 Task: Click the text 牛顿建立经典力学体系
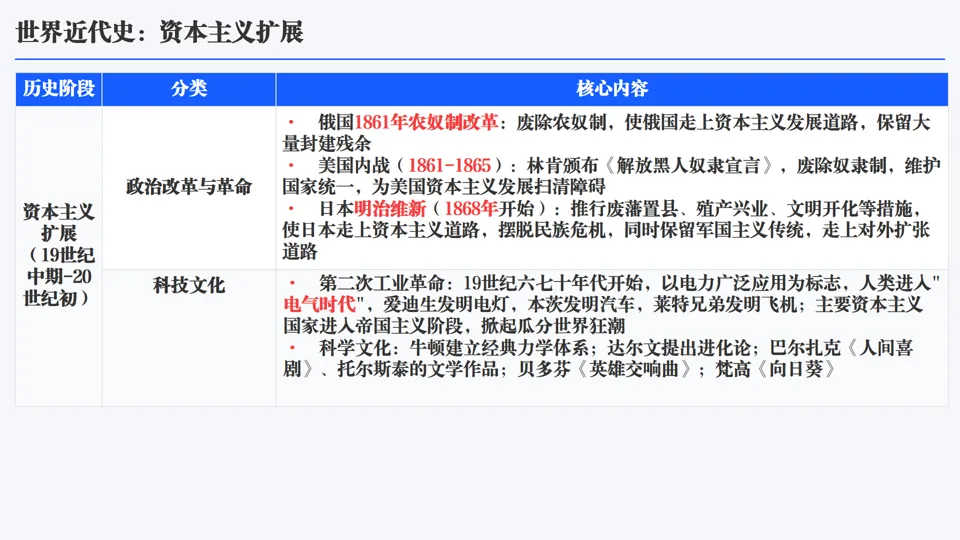pyautogui.click(x=499, y=348)
